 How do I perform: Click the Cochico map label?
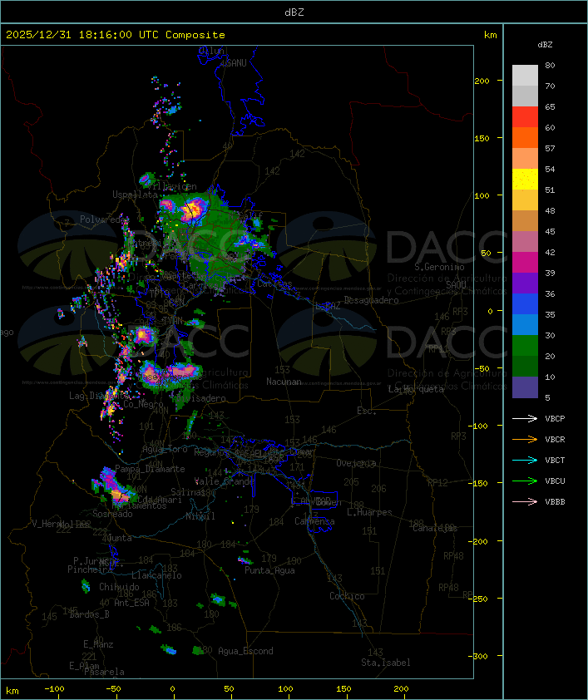coord(347,596)
